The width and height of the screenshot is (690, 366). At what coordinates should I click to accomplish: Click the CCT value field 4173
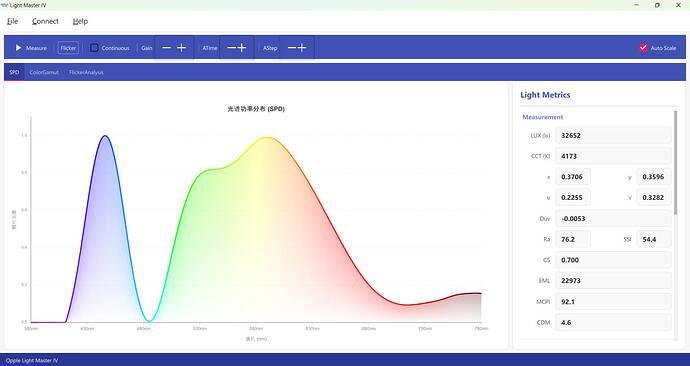coord(613,156)
